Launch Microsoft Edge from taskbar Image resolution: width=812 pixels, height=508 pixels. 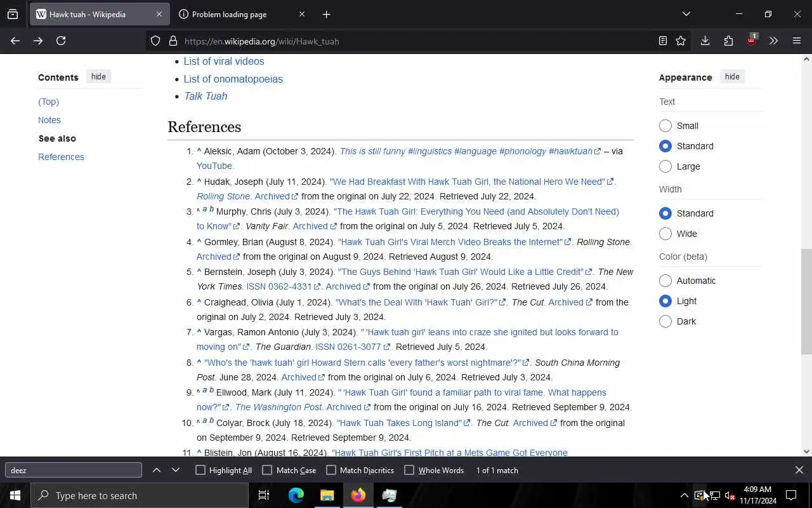[296, 495]
